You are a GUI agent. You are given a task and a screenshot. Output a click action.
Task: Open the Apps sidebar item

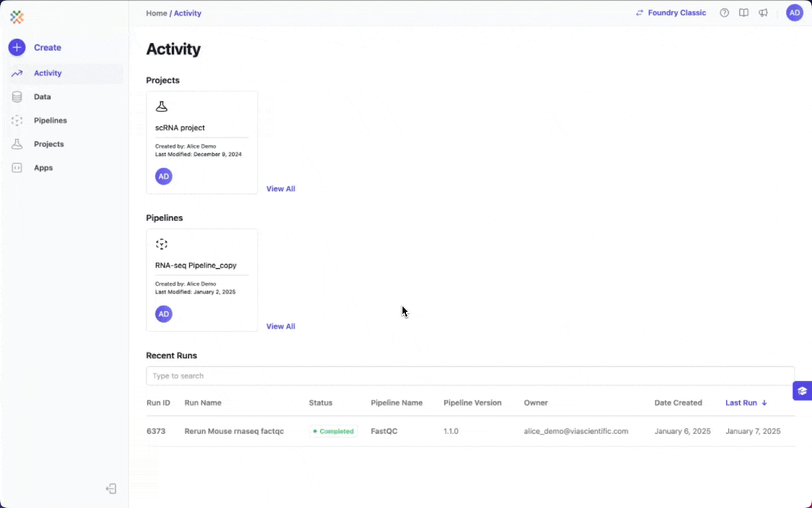tap(43, 168)
